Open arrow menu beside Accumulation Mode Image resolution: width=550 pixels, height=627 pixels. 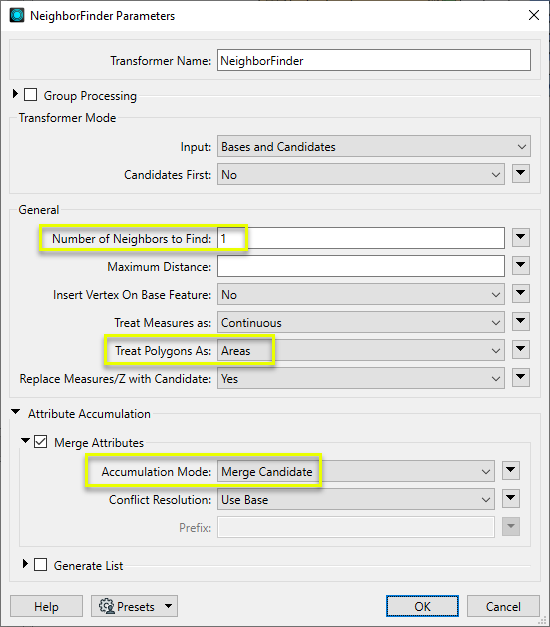click(511, 471)
